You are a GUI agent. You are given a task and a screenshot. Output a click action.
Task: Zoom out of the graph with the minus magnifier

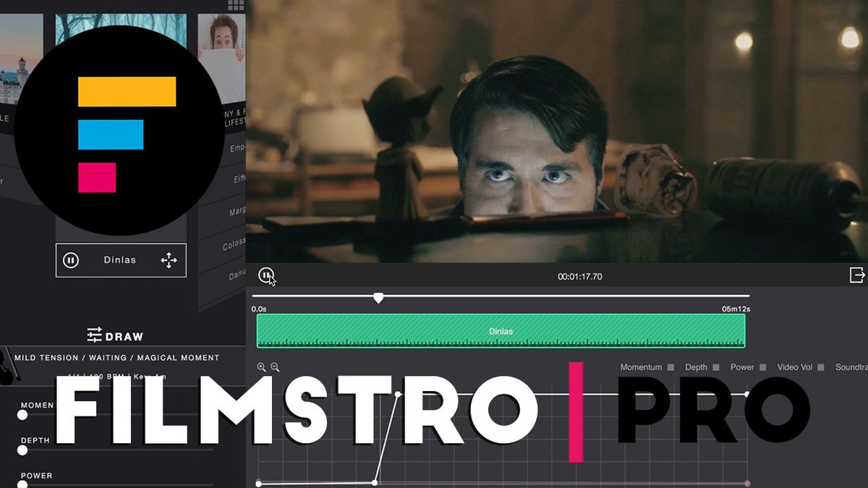(x=275, y=367)
